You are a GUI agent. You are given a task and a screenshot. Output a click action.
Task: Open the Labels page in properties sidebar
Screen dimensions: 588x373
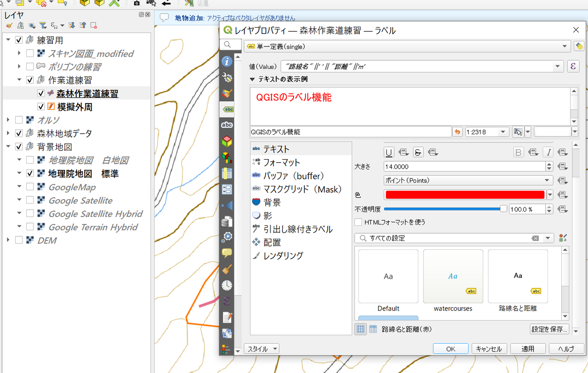click(227, 109)
